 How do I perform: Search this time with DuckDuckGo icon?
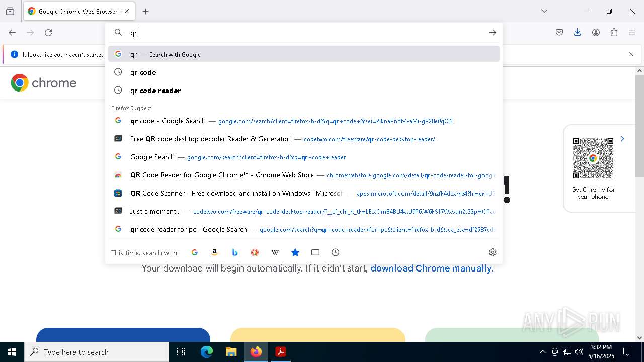255,252
